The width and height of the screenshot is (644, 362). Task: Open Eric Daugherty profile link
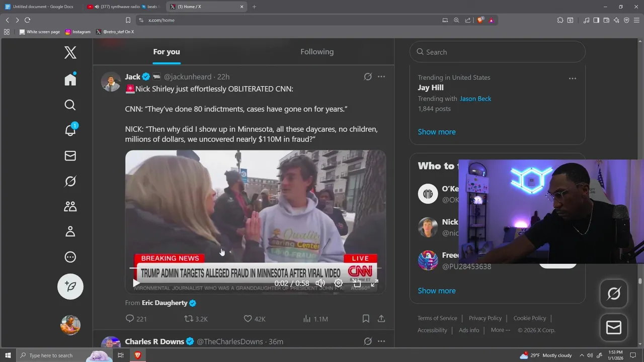[x=165, y=303]
